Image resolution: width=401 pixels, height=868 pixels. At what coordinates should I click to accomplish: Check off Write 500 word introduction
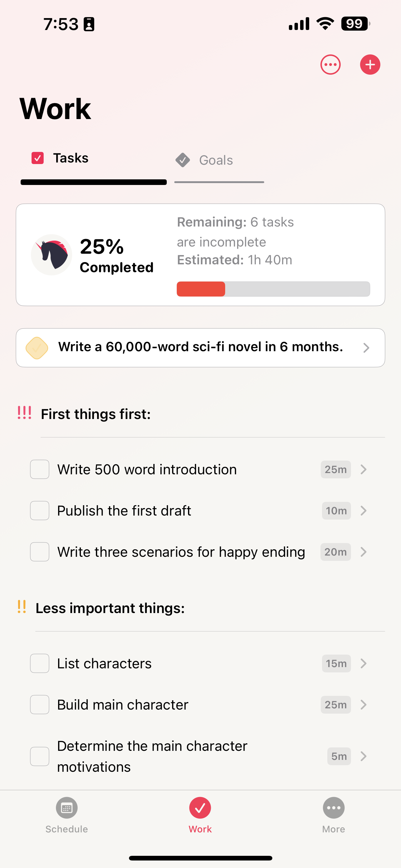point(40,469)
